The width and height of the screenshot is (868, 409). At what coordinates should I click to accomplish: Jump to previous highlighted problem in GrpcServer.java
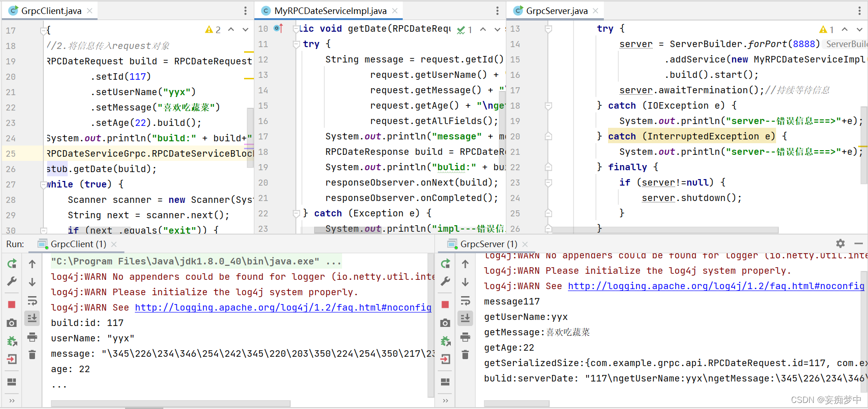[845, 29]
